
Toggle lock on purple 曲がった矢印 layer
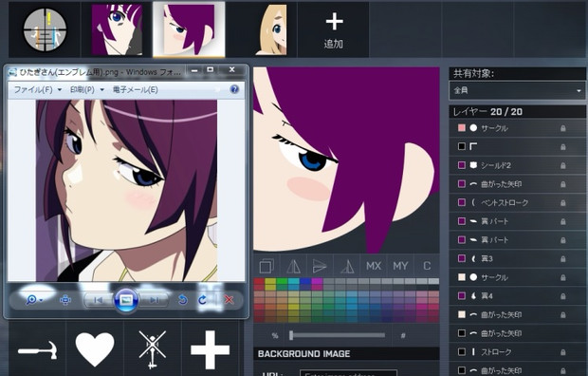coord(563,184)
